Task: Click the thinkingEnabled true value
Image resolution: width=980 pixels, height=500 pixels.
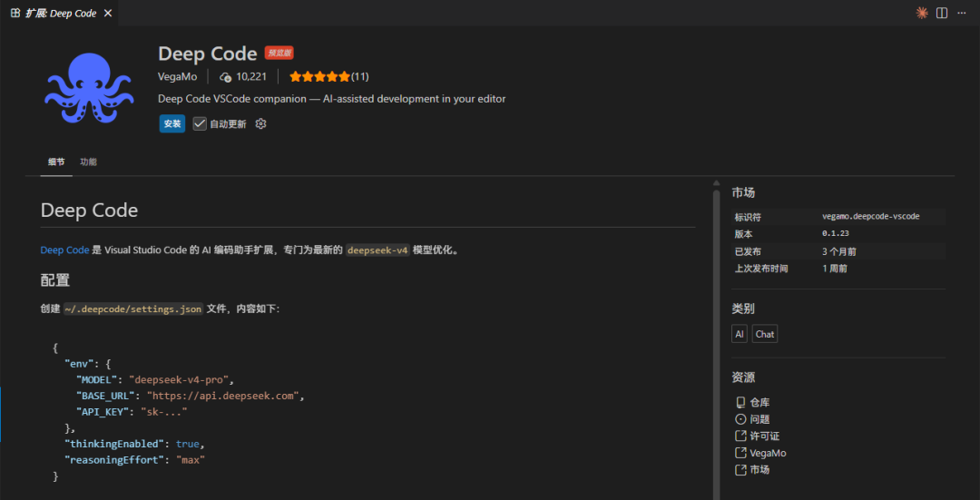Action: 187,444
